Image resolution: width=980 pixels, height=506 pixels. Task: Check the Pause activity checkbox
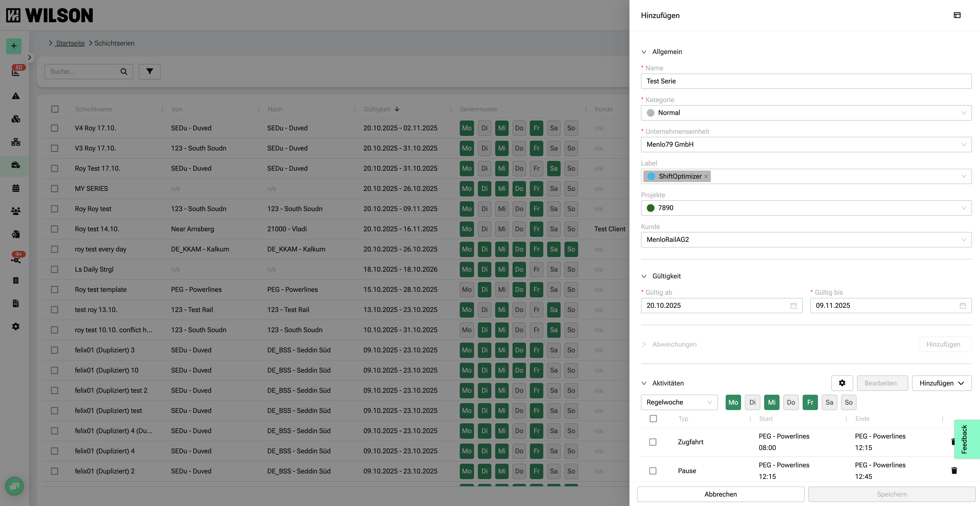click(653, 471)
